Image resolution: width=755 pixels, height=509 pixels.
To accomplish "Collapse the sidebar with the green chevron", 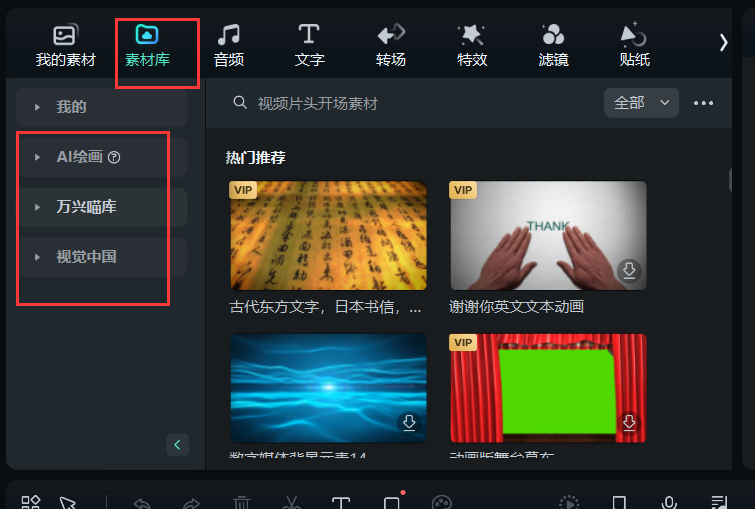I will 177,444.
